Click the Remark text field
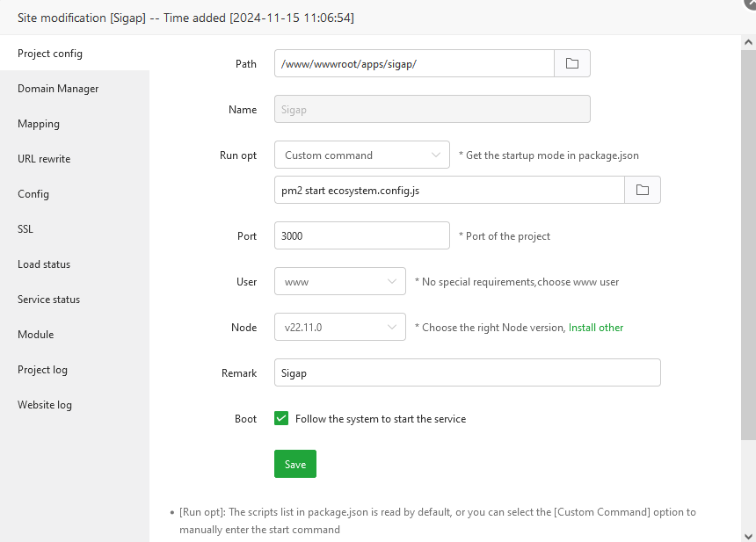The height and width of the screenshot is (542, 756). [467, 372]
